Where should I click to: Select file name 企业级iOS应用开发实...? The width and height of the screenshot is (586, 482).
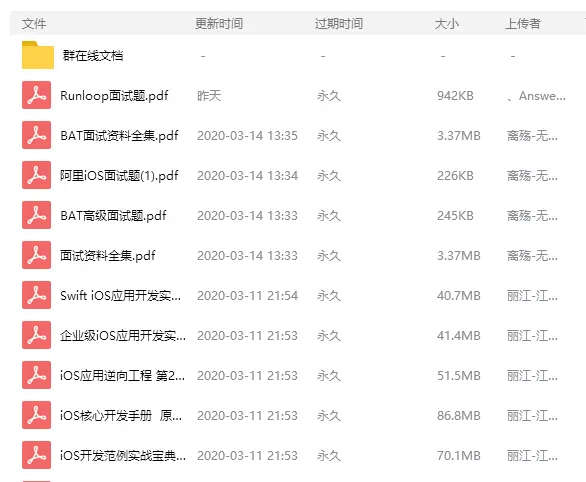(x=123, y=336)
